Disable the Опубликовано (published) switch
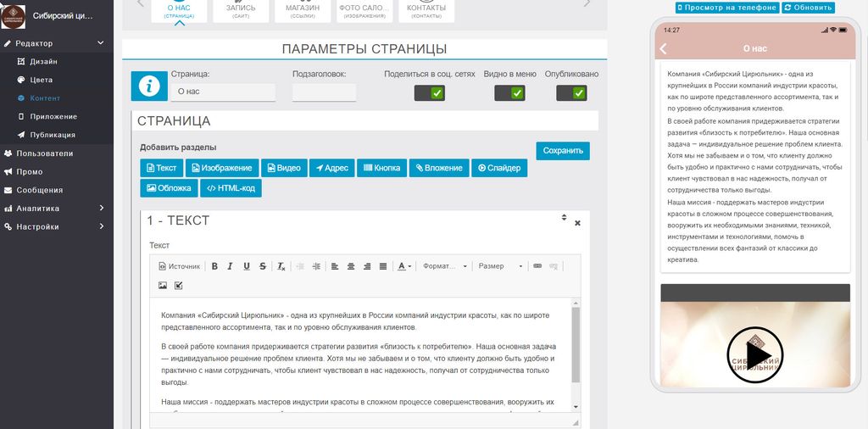 coord(571,93)
